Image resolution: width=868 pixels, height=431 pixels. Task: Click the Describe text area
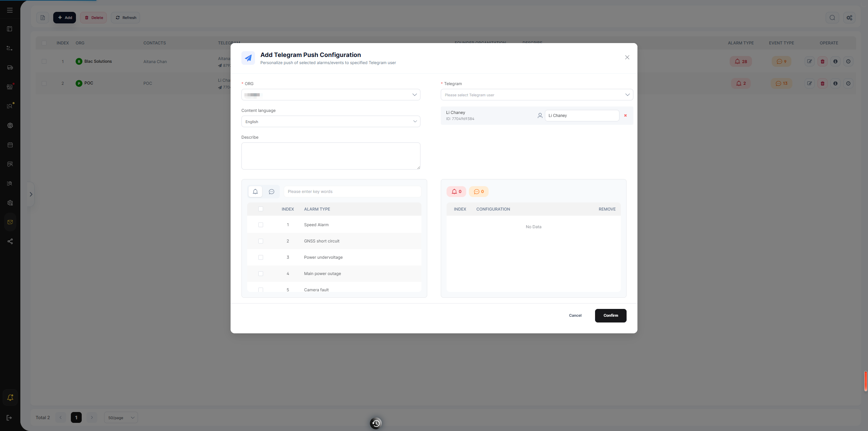331,156
